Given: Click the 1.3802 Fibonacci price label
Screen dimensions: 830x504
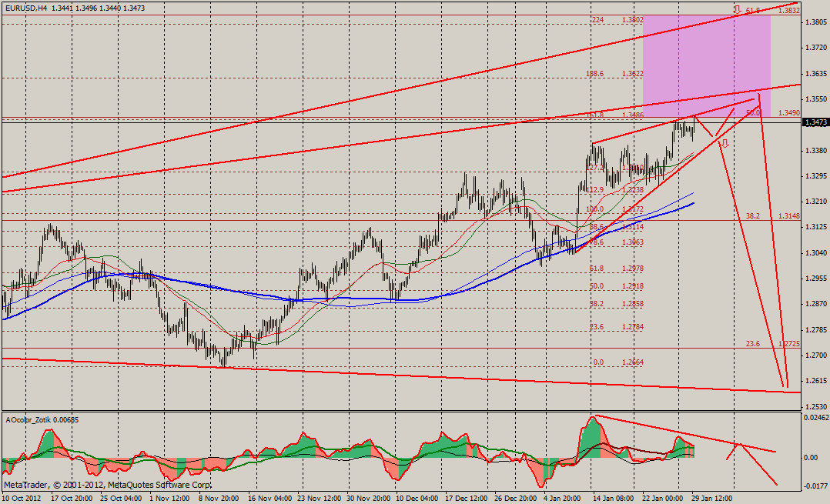Looking at the screenshot, I should click(633, 20).
